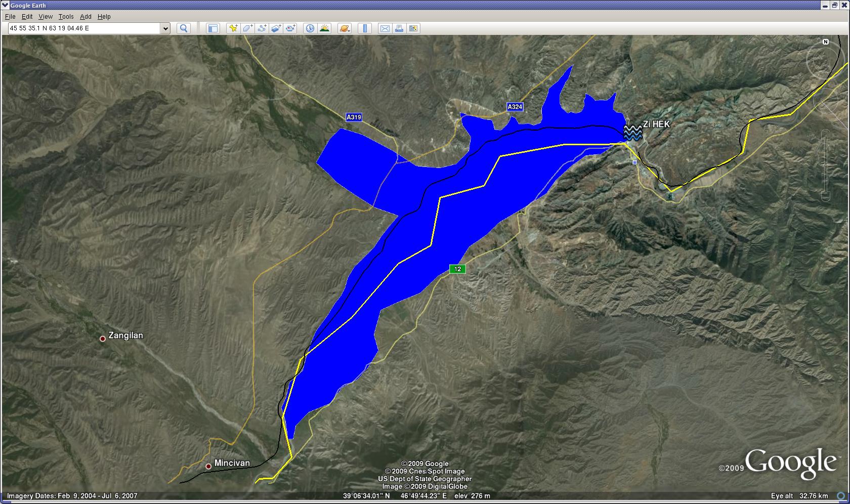Select the ruler measurement tool
850x504 pixels.
pos(364,28)
